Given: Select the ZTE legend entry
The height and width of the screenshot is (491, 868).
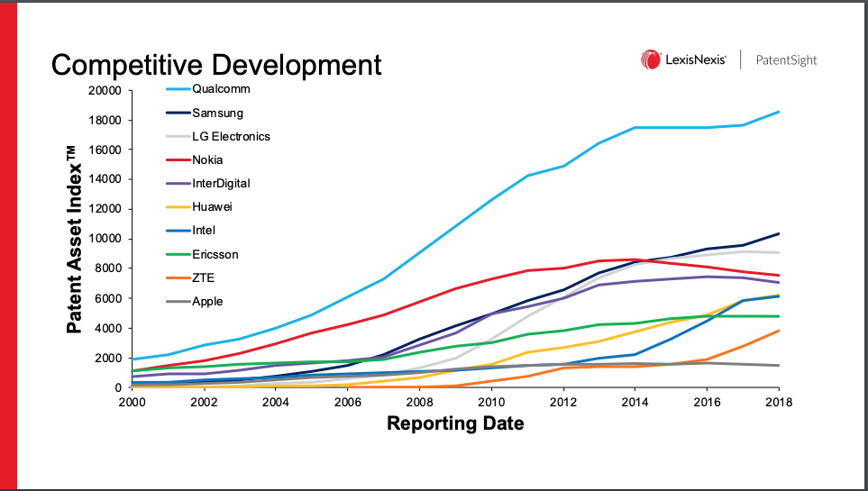Looking at the screenshot, I should coord(203,278).
